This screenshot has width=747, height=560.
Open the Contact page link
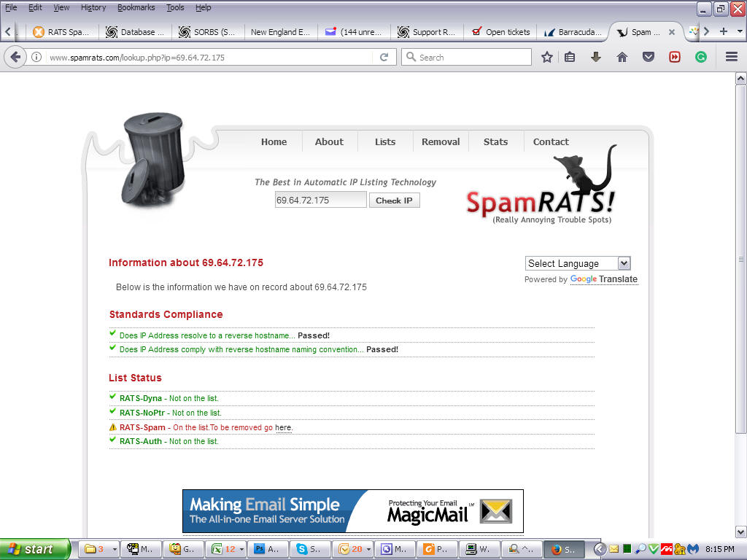click(x=551, y=142)
